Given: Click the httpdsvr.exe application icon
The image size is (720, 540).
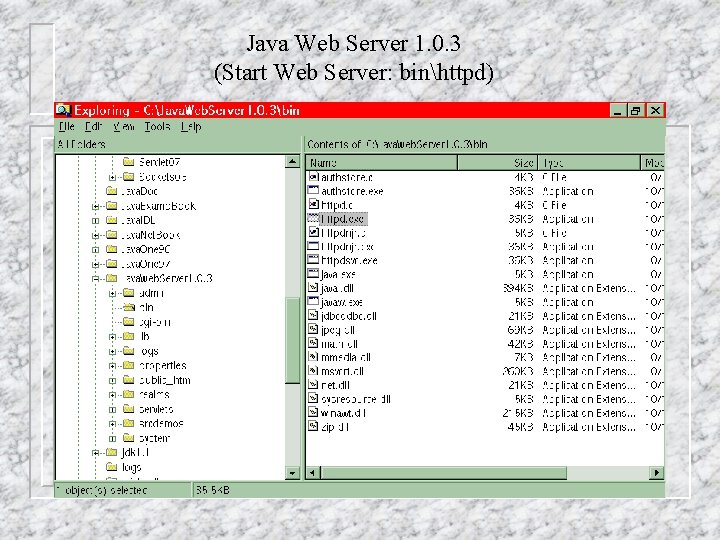Looking at the screenshot, I should coord(313,259).
